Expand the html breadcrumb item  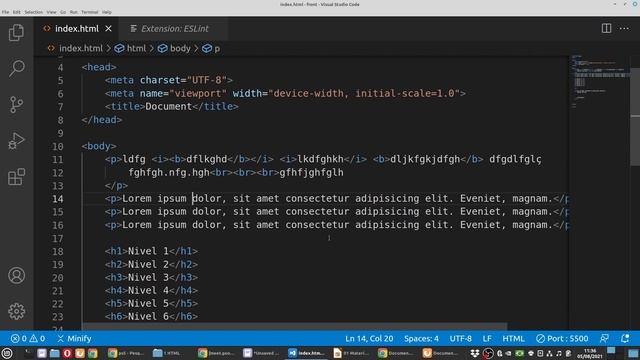click(x=130, y=48)
